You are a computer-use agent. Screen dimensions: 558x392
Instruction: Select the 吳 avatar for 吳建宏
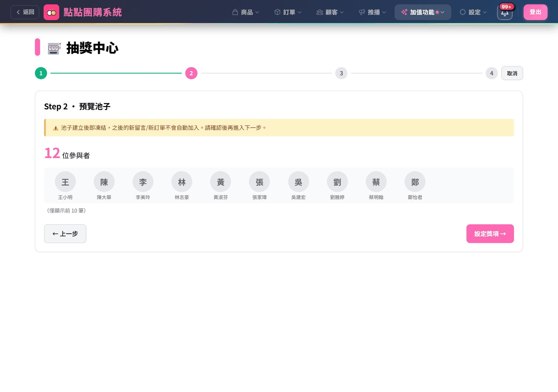pos(299,182)
